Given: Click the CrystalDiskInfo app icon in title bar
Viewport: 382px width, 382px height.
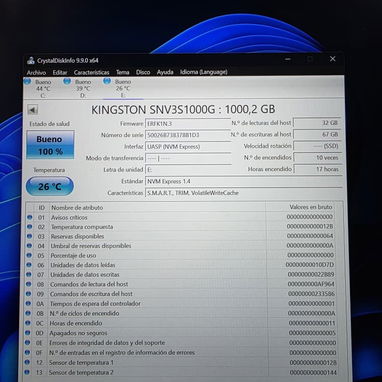Looking at the screenshot, I should click(x=31, y=60).
